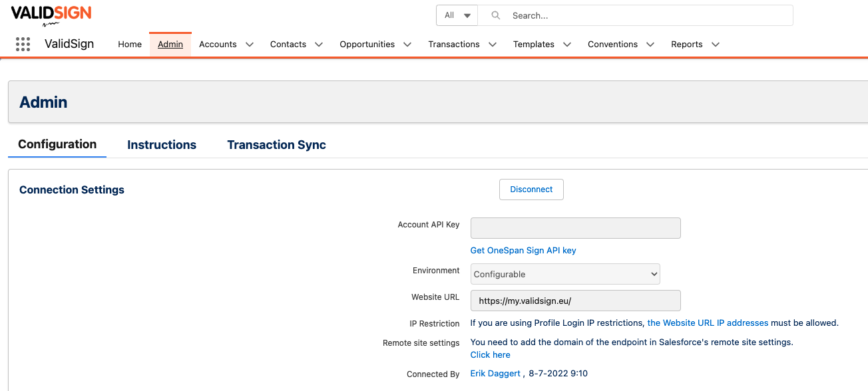Screen dimensions: 868x391
Task: Open the Conventions tab
Action: pos(612,44)
